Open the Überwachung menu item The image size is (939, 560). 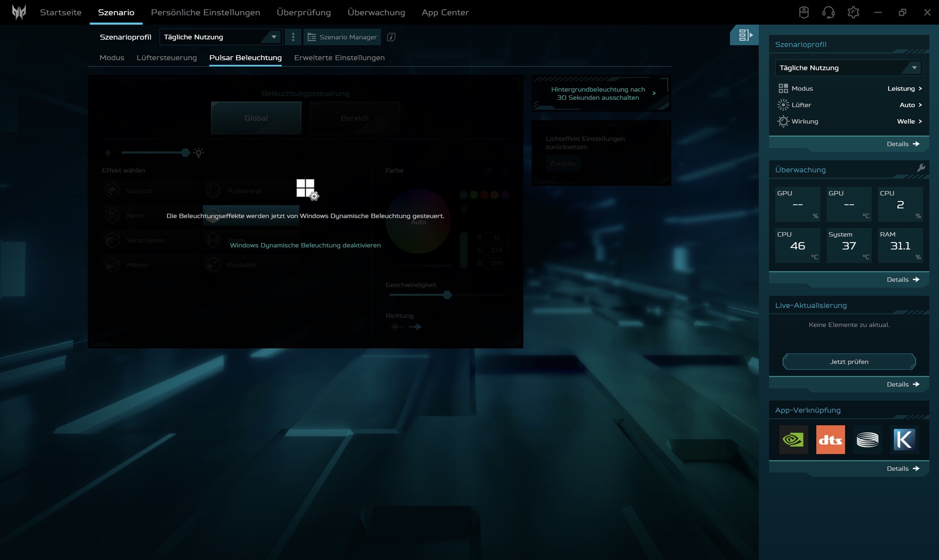point(376,12)
